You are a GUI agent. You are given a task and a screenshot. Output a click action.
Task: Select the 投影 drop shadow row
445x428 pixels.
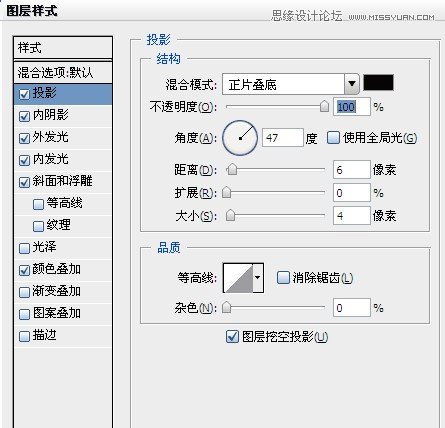pyautogui.click(x=63, y=94)
